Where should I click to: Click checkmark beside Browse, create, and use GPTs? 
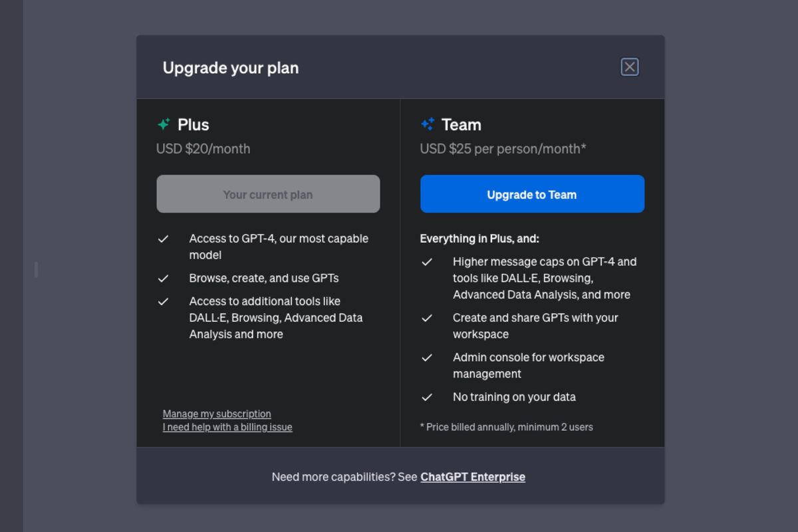click(x=164, y=278)
